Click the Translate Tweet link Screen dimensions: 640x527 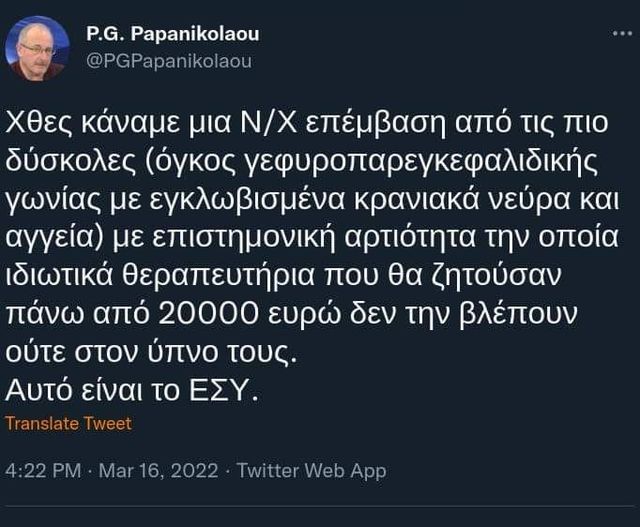68,423
